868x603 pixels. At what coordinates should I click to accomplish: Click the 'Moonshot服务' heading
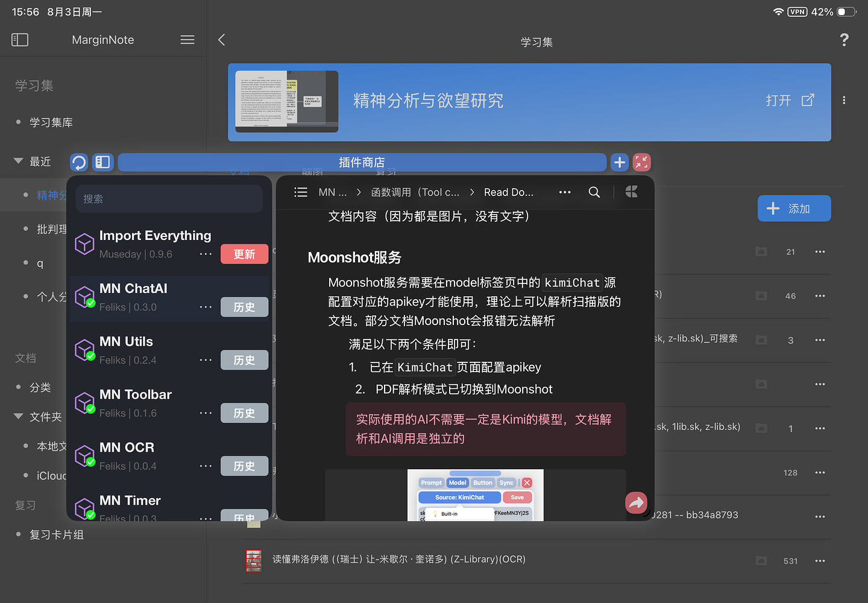354,257
